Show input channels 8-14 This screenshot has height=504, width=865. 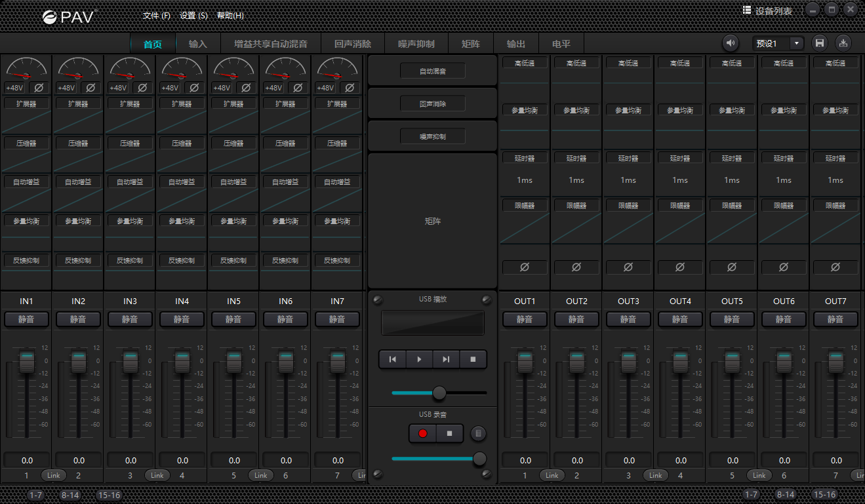point(70,495)
